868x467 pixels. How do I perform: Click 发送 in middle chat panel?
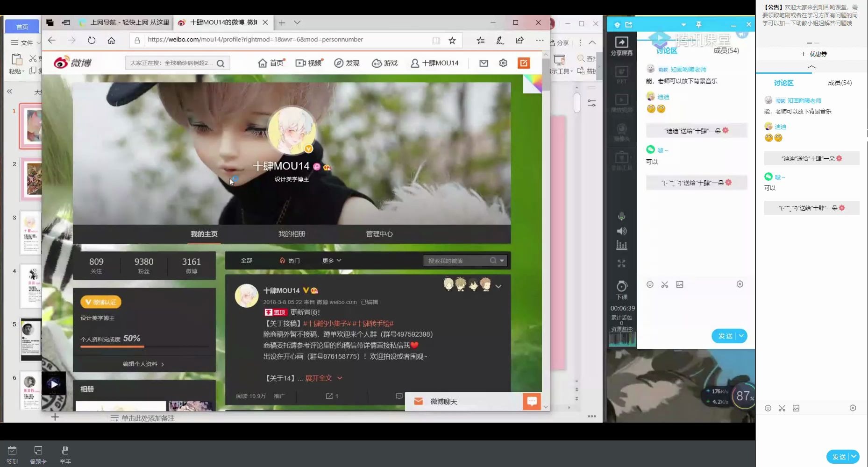tap(725, 336)
